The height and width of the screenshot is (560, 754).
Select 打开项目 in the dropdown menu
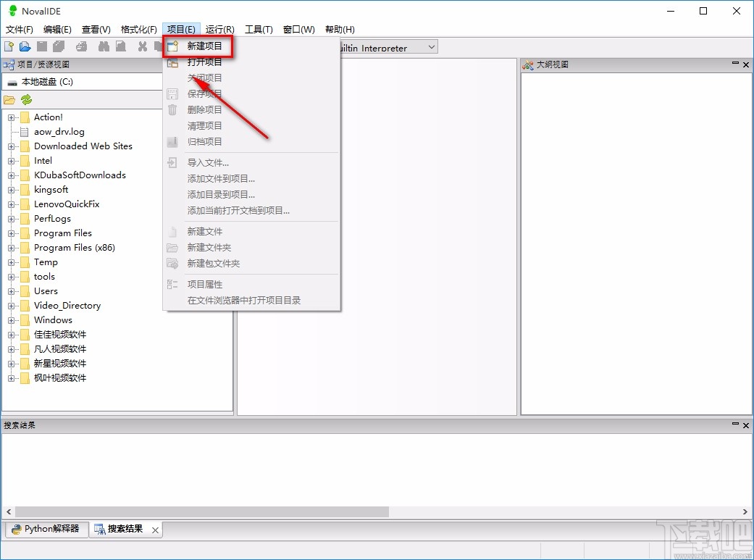pos(204,62)
